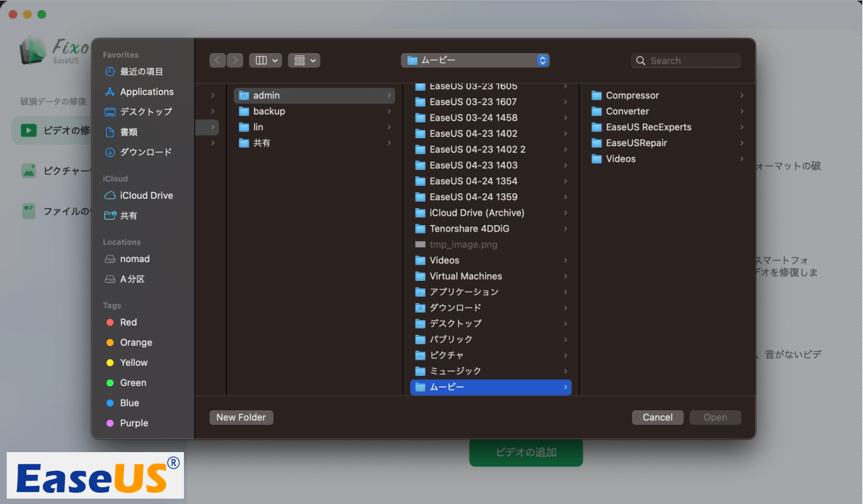The height and width of the screenshot is (504, 863).
Task: Select the admin user folder
Action: [x=315, y=96]
